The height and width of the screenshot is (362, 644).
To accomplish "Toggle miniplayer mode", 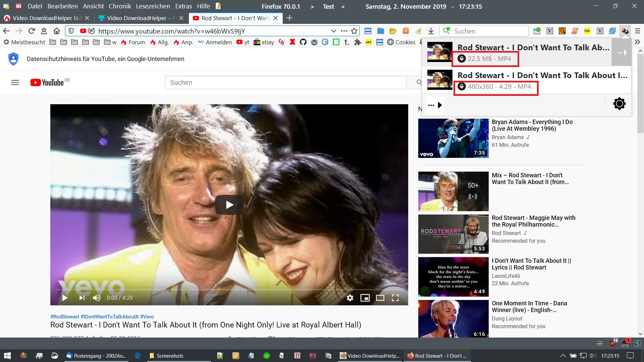I will pyautogui.click(x=365, y=298).
